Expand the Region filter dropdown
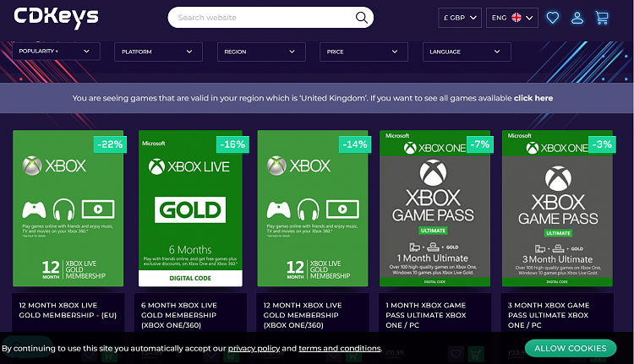This screenshot has height=364, width=634. coord(261,52)
